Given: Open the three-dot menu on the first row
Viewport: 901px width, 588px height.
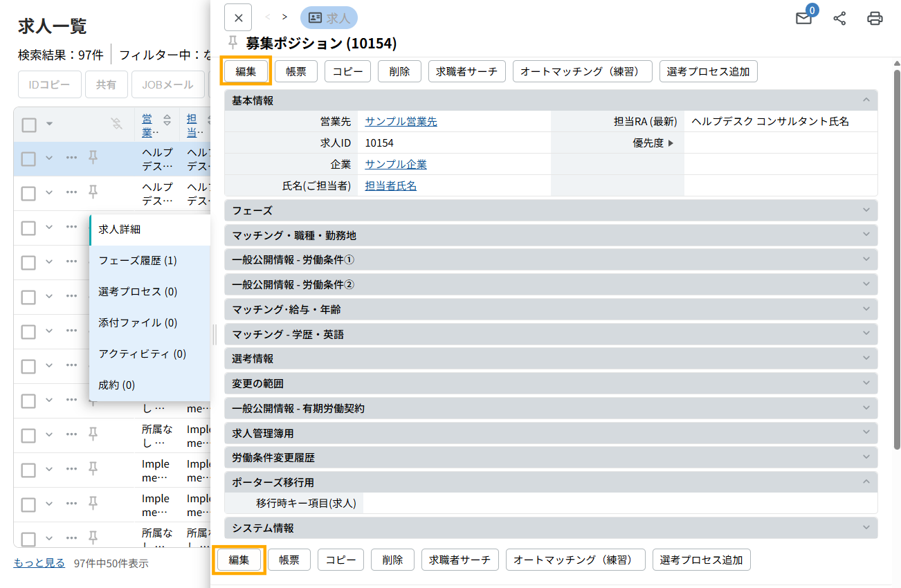Looking at the screenshot, I should coord(71,158).
